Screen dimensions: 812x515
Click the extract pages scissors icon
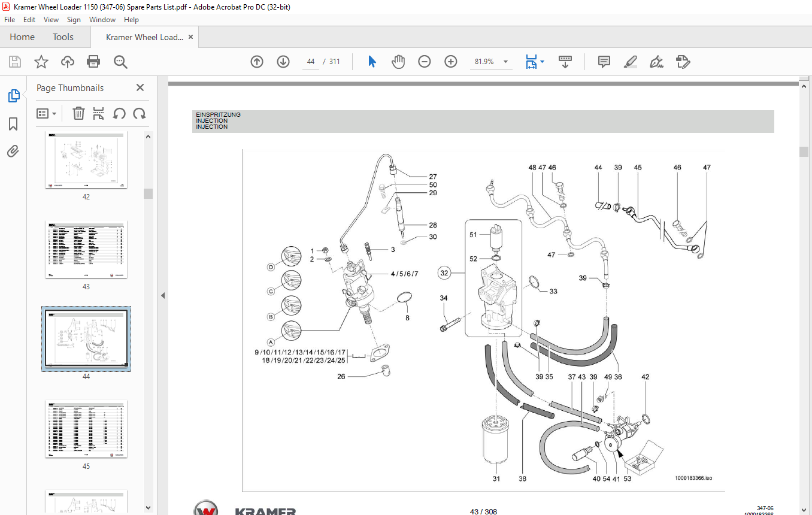pyautogui.click(x=99, y=113)
